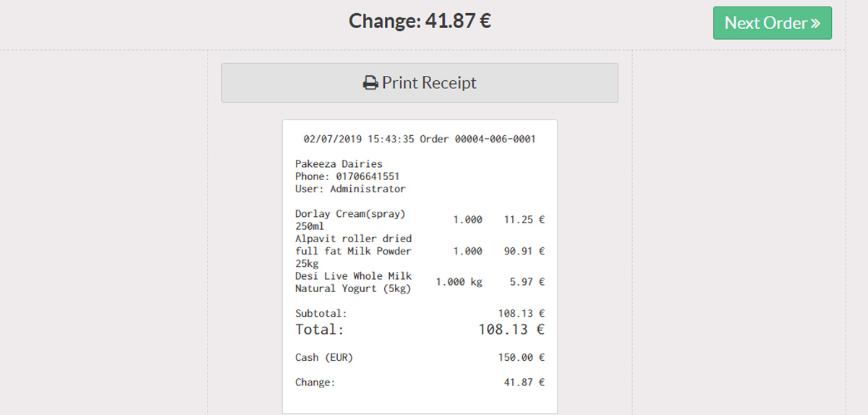Screen dimensions: 868x415
Task: Select Alpavit roller dried Milk Powder item
Action: (x=353, y=251)
